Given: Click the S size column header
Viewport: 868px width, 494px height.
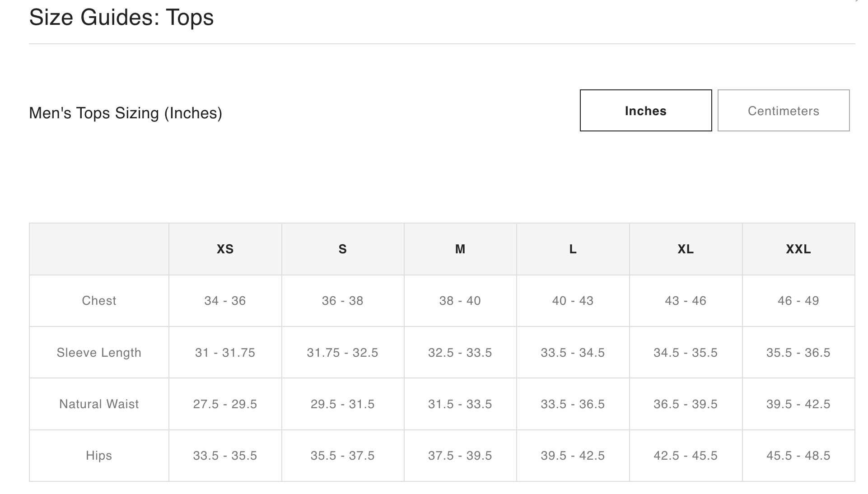Looking at the screenshot, I should click(x=342, y=249).
